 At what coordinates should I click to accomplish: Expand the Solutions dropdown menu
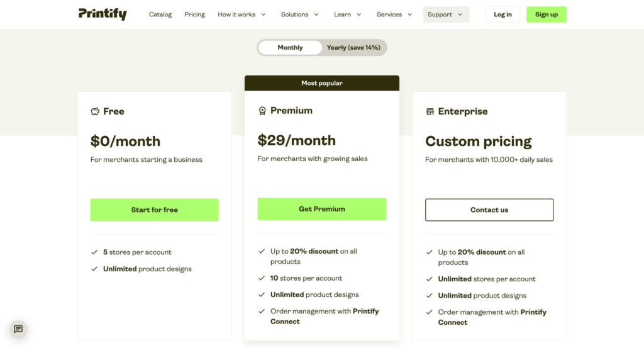click(x=299, y=14)
